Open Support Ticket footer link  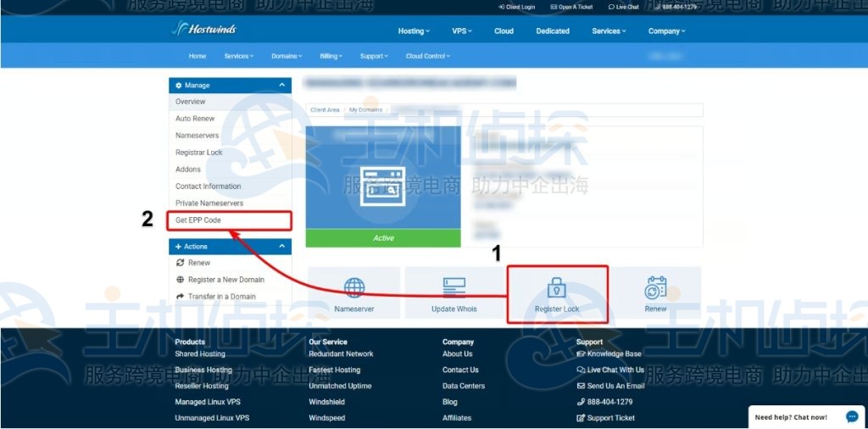pyautogui.click(x=605, y=418)
